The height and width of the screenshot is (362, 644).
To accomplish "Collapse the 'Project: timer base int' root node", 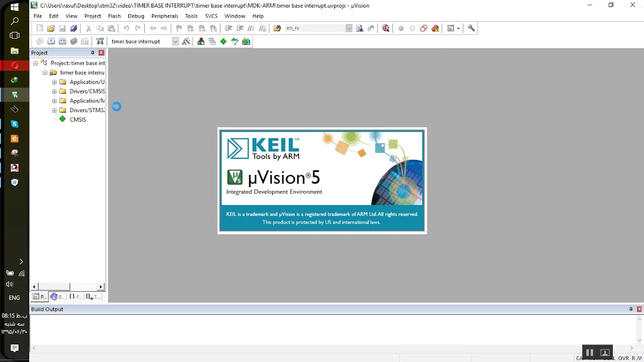I will 36,63.
